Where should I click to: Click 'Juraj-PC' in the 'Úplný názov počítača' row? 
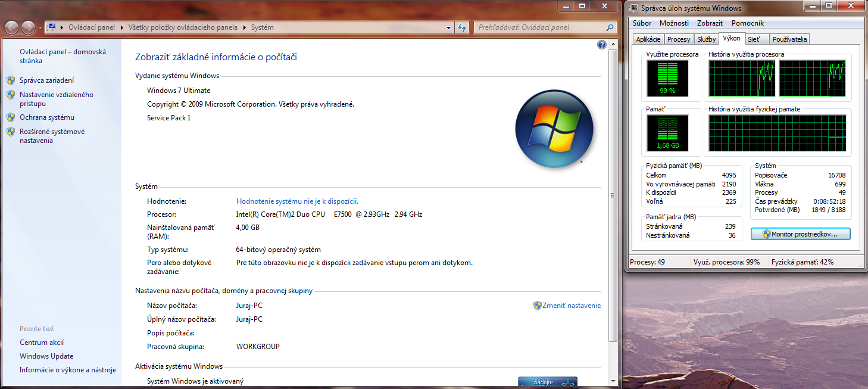(249, 319)
